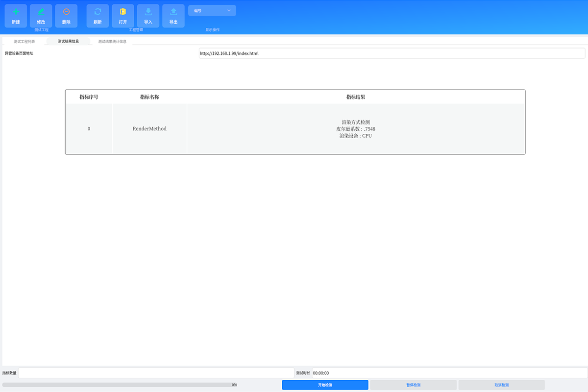This screenshot has height=392, width=588.
Task: Click the index cell showing 0
Action: [x=89, y=129]
